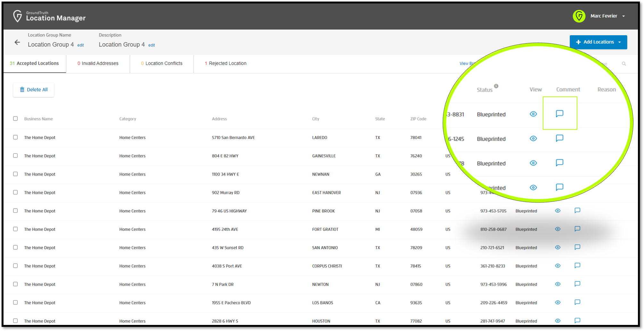This screenshot has height=331, width=644.
Task: Click the Marc Fevrier user name
Action: click(604, 16)
